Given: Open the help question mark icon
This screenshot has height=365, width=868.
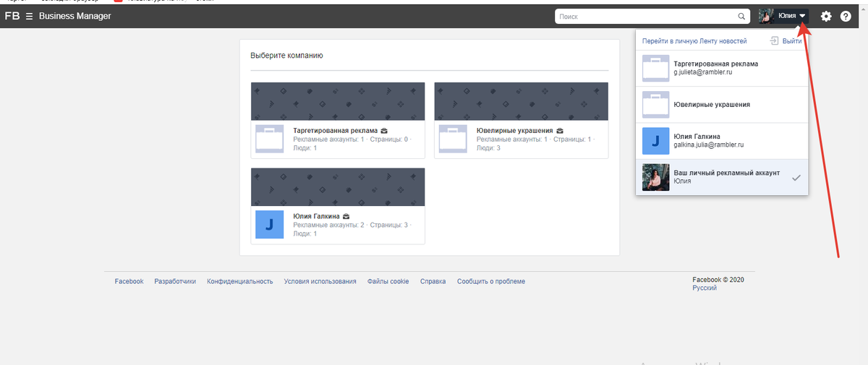Looking at the screenshot, I should [846, 16].
